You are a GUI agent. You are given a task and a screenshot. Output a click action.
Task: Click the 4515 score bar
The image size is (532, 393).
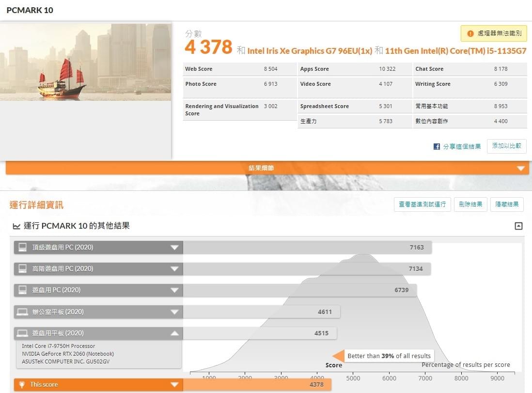click(x=260, y=333)
